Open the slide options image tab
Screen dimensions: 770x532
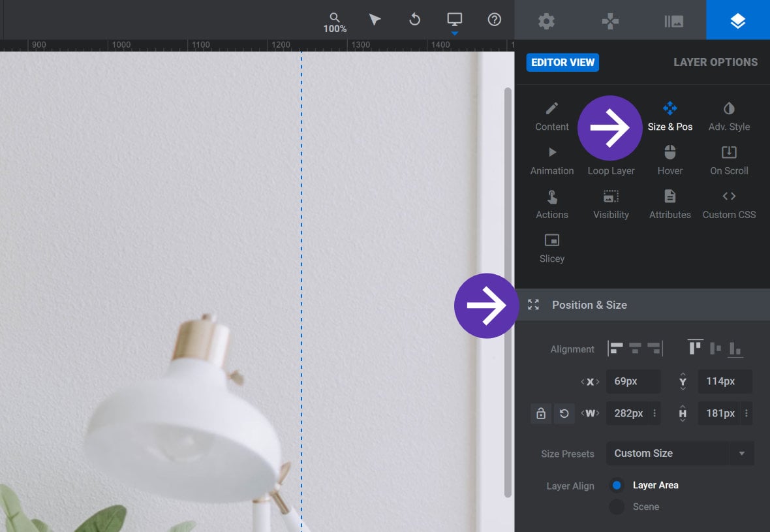tap(673, 21)
